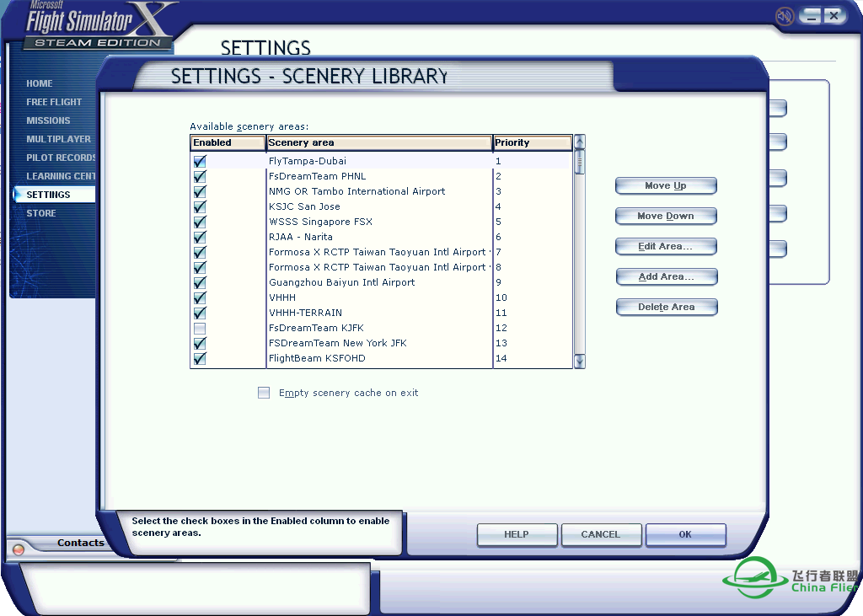Image resolution: width=863 pixels, height=616 pixels.
Task: Go to the Missions section
Action: [48, 121]
